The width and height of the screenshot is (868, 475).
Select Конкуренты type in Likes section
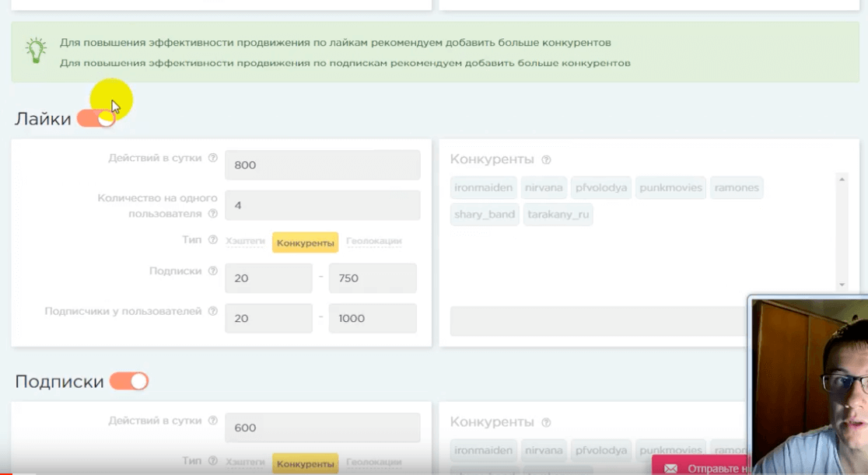pyautogui.click(x=305, y=243)
